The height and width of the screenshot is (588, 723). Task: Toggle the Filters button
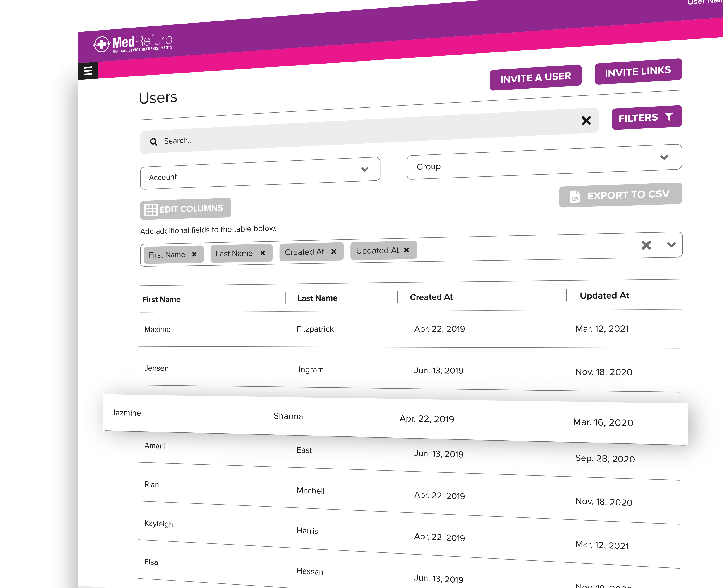point(646,118)
